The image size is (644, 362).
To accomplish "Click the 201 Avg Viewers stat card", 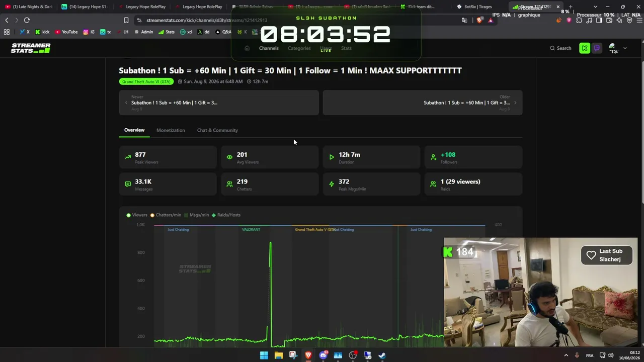I will pyautogui.click(x=270, y=157).
